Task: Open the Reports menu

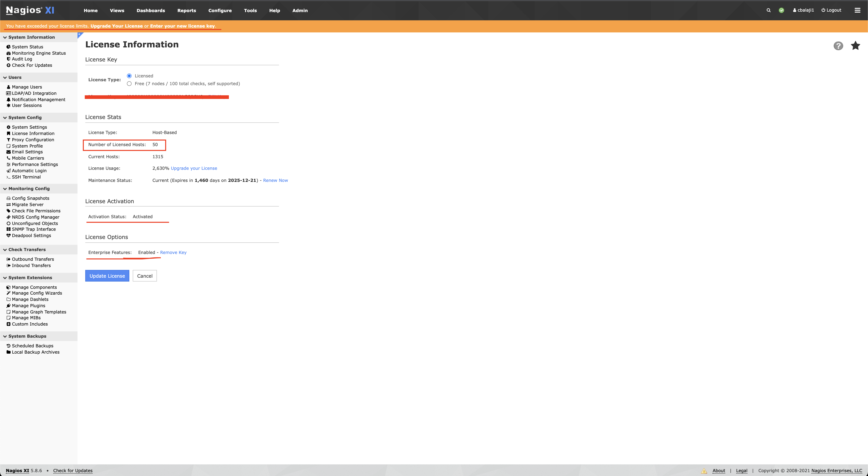Action: (186, 10)
